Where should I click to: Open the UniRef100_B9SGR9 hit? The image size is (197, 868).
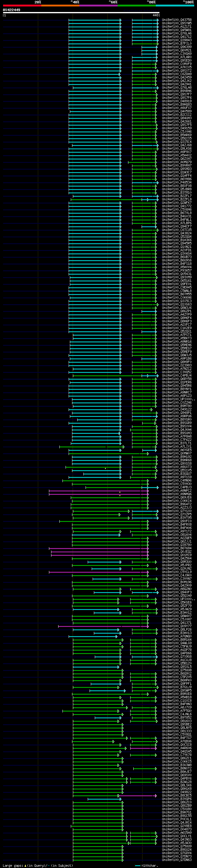pos(177,423)
